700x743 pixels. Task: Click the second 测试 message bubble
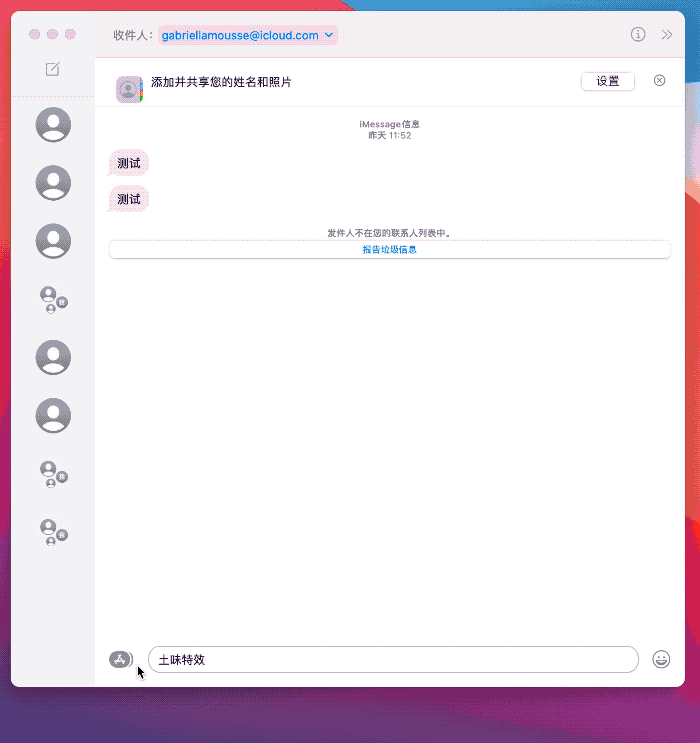128,199
